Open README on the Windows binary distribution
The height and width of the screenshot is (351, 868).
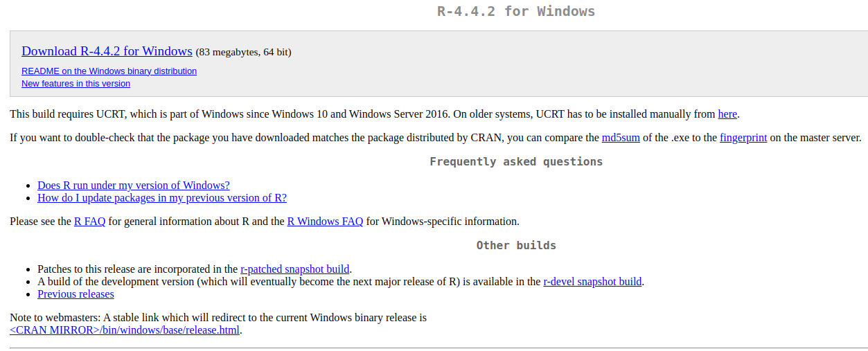click(109, 71)
